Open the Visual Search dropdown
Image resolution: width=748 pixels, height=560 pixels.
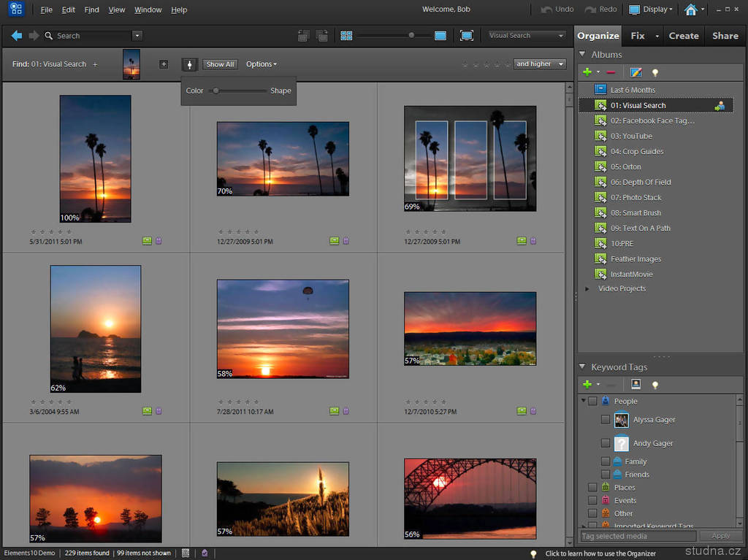click(526, 35)
